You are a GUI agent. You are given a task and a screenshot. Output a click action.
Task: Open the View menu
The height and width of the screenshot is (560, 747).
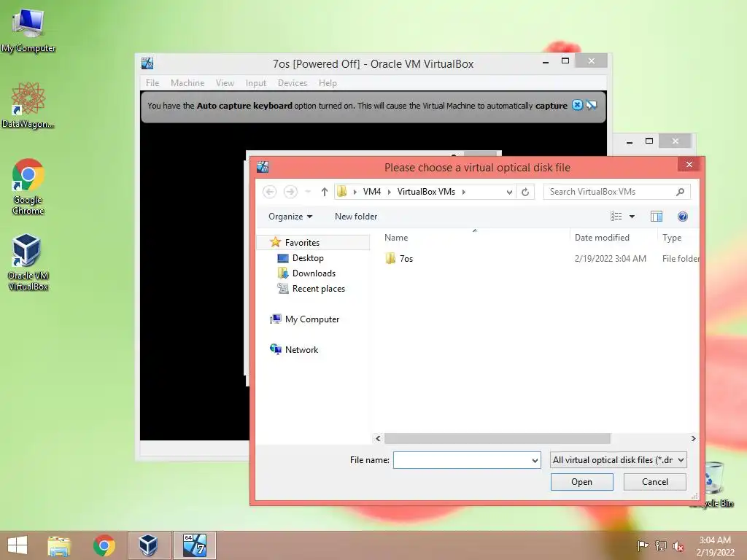click(x=225, y=83)
